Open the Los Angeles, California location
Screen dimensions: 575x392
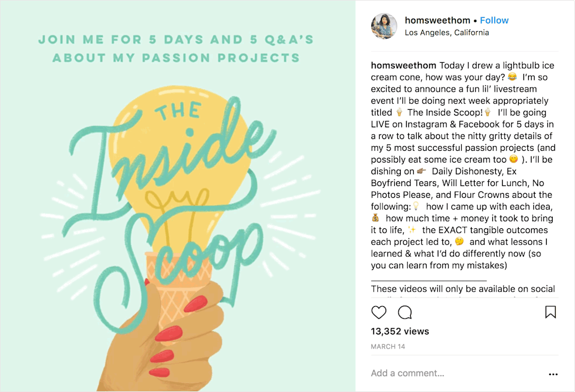(x=447, y=33)
